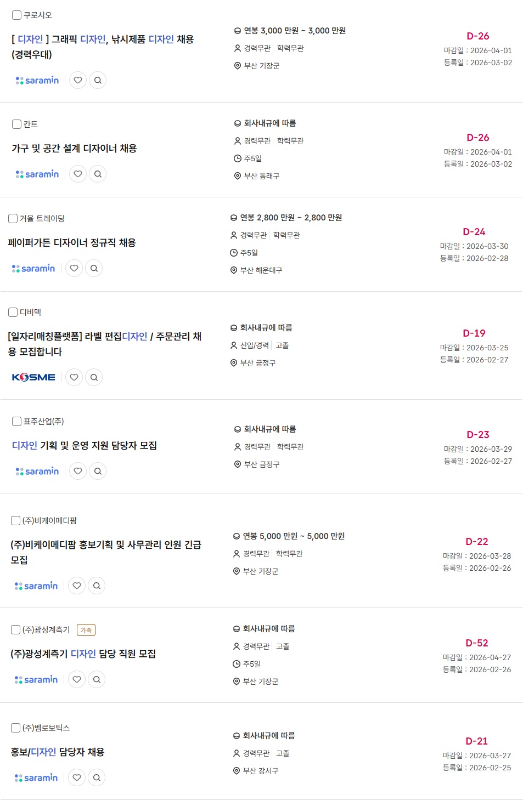Screen dimensions: 523x812
Task: Click magnifier icon for 표주산업(주) posting
Action: coord(98,471)
